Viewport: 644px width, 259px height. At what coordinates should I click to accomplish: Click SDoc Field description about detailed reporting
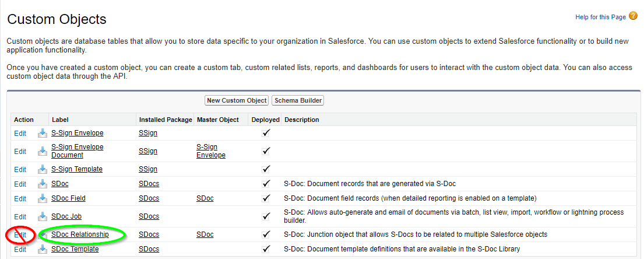click(x=410, y=198)
